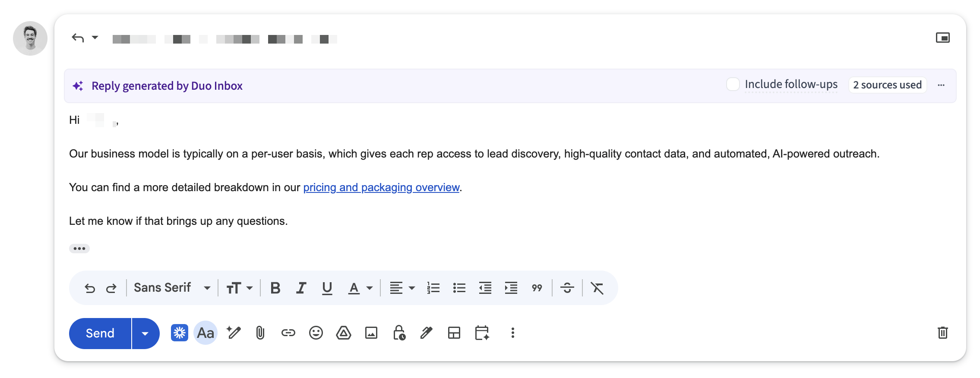
Task: Click the paperclip attach files icon
Action: pos(260,333)
